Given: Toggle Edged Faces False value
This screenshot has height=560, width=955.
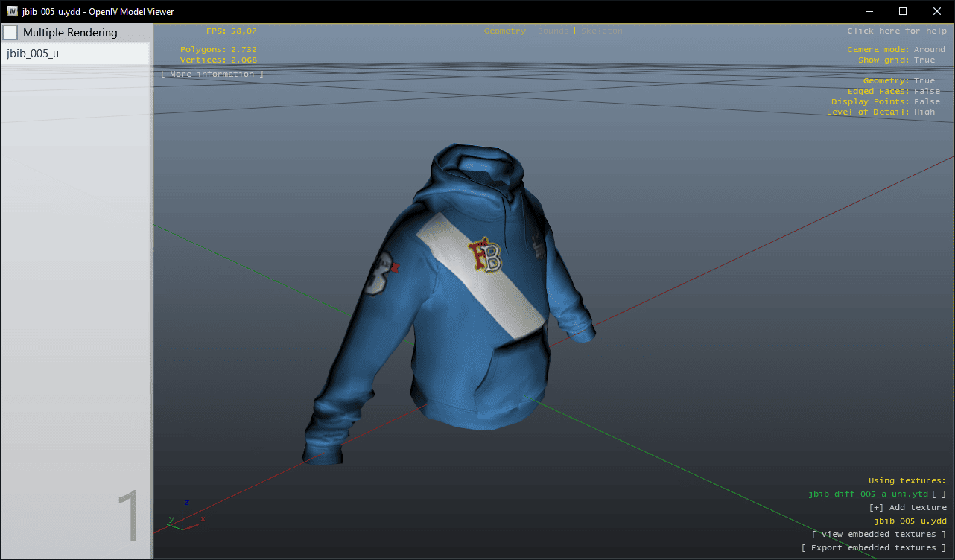Looking at the screenshot, I should [x=927, y=91].
